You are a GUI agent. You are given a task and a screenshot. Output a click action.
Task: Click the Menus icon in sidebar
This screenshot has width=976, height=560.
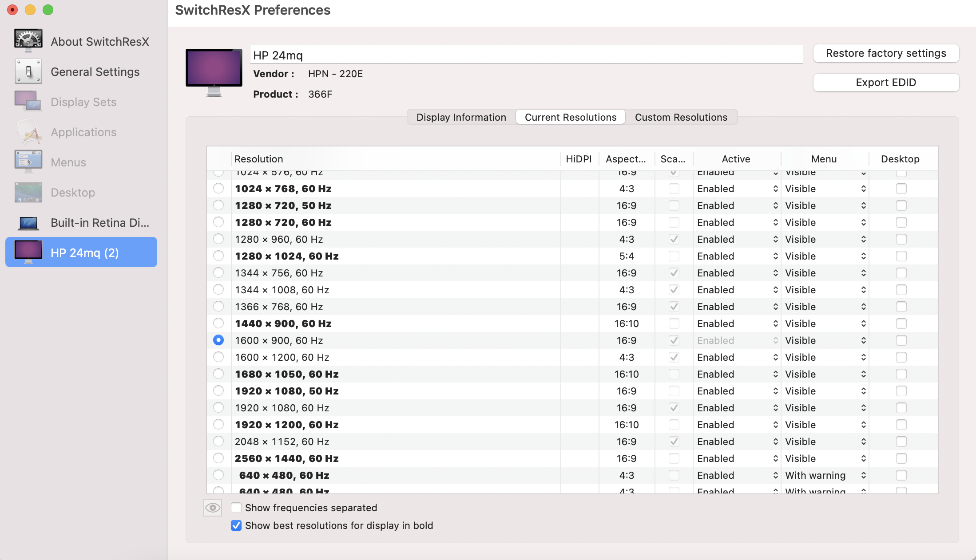(28, 162)
